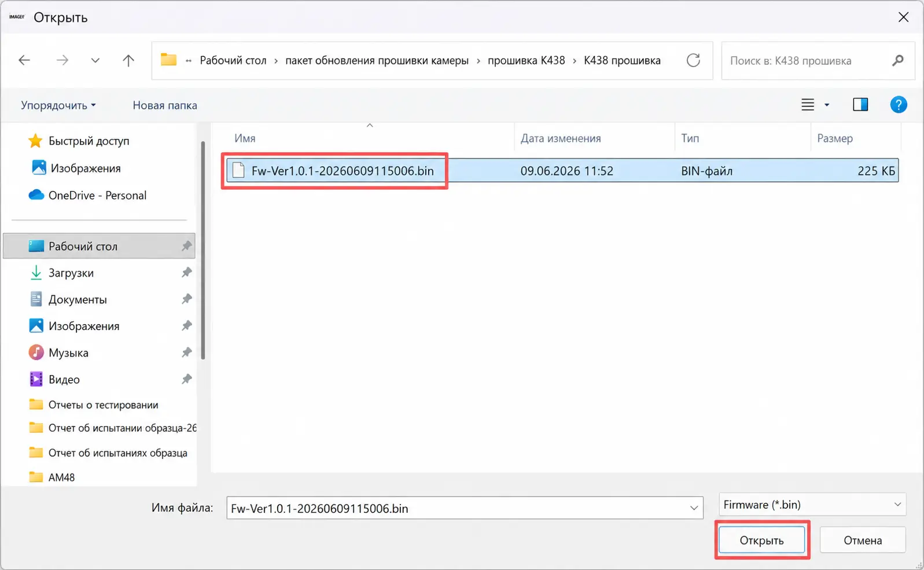This screenshot has height=570, width=924.
Task: Click прошивка К438 breadcrumb segment
Action: (x=526, y=60)
